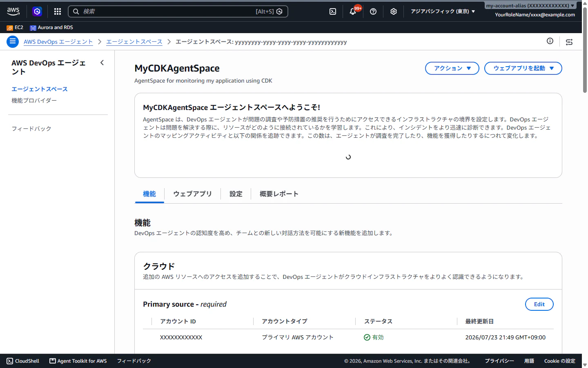The height and width of the screenshot is (368, 588).
Task: Open Agent Toolkit for AWS in footer
Action: tap(78, 361)
